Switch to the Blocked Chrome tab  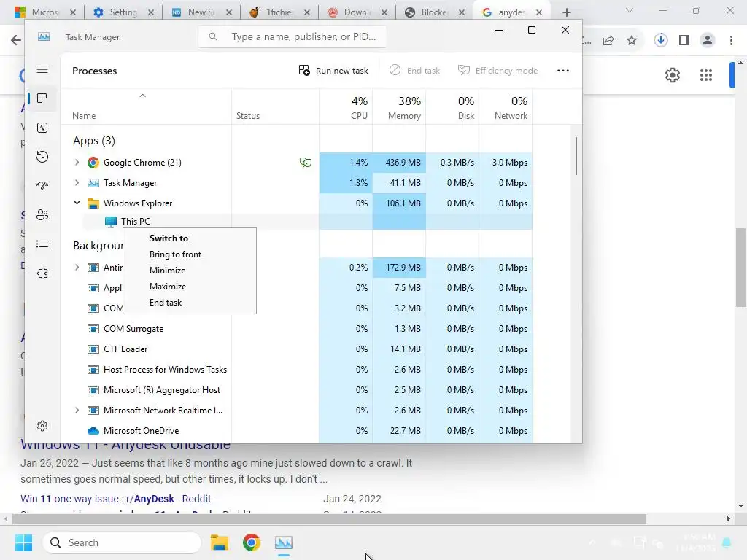(435, 12)
